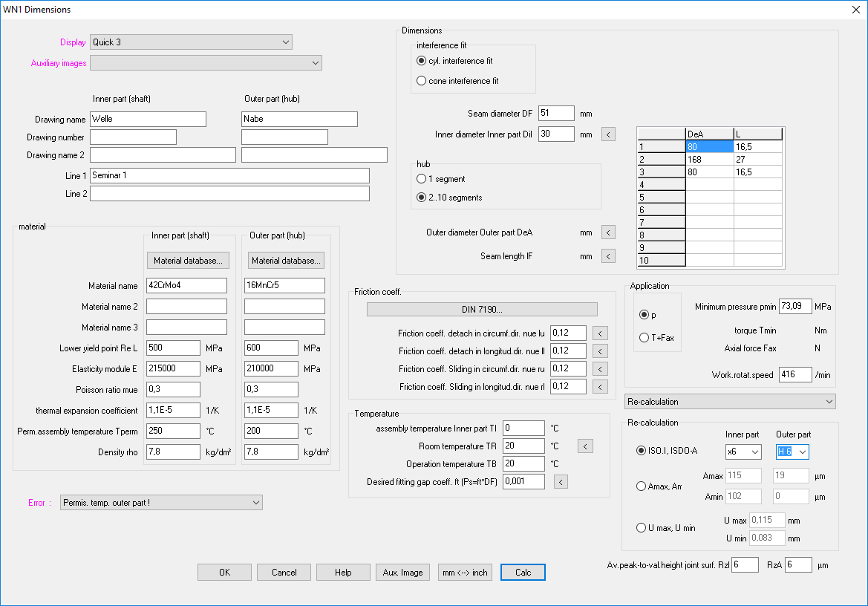Image resolution: width=868 pixels, height=606 pixels.
Task: Click the '<' button next to Inner diameter DiI
Action: point(608,134)
